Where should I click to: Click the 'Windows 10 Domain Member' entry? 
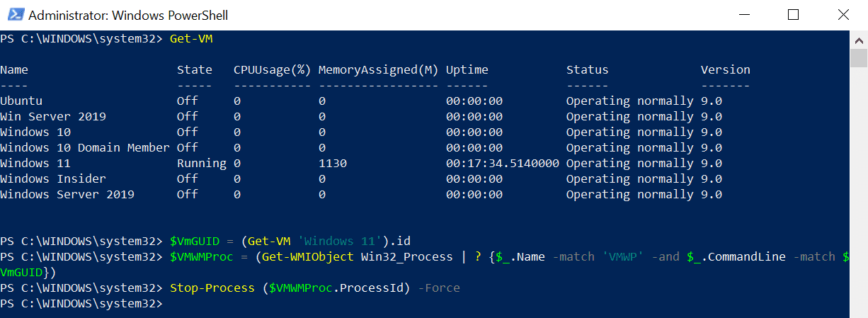point(85,147)
